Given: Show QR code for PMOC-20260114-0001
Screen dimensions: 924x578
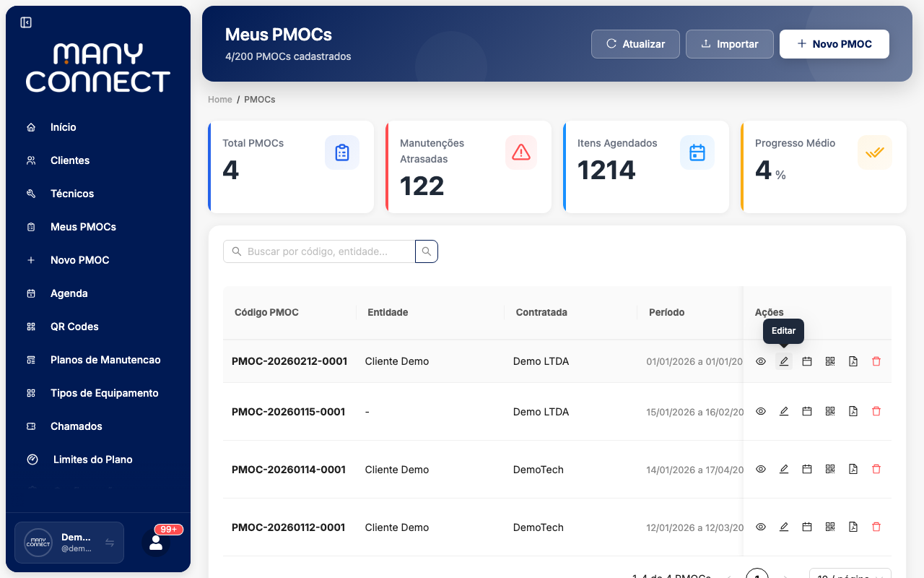Looking at the screenshot, I should (830, 469).
